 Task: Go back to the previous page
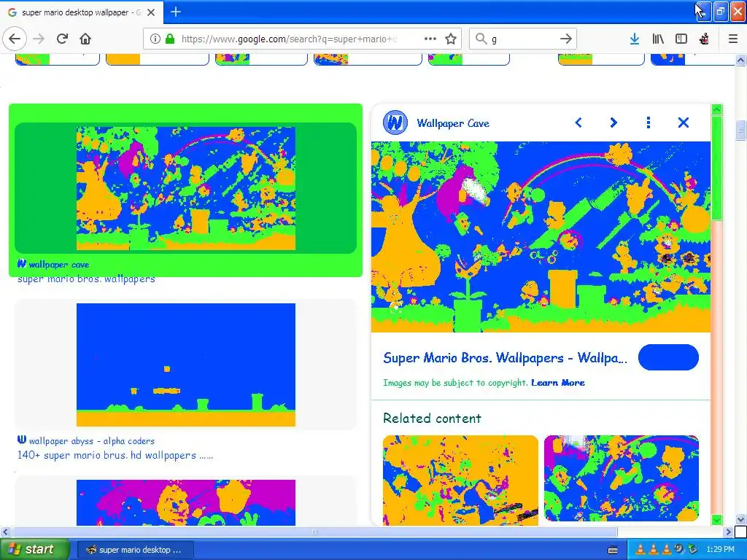15,39
